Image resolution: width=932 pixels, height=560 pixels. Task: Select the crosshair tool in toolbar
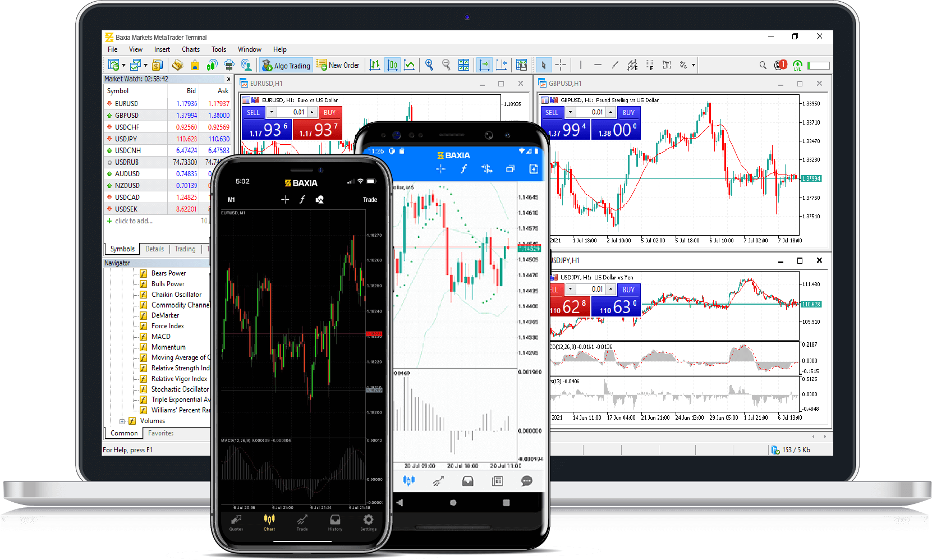pos(561,65)
